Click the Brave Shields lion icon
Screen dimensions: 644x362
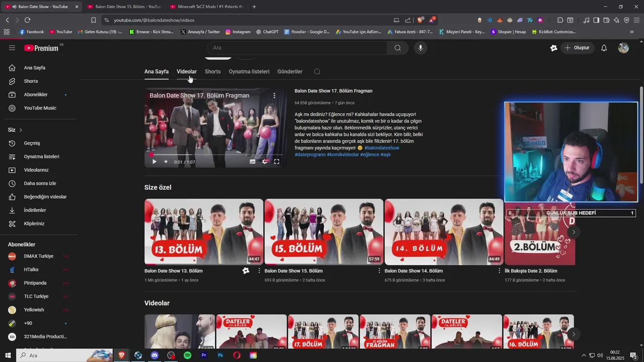point(421,20)
